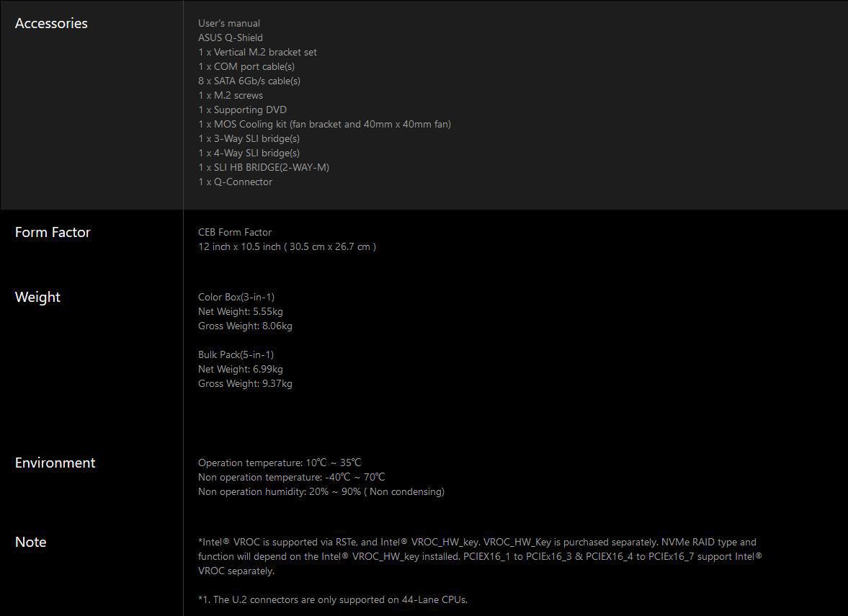Viewport: 848px width, 616px height.
Task: Click the Vertical M.2 bracket set line
Action: tap(257, 52)
